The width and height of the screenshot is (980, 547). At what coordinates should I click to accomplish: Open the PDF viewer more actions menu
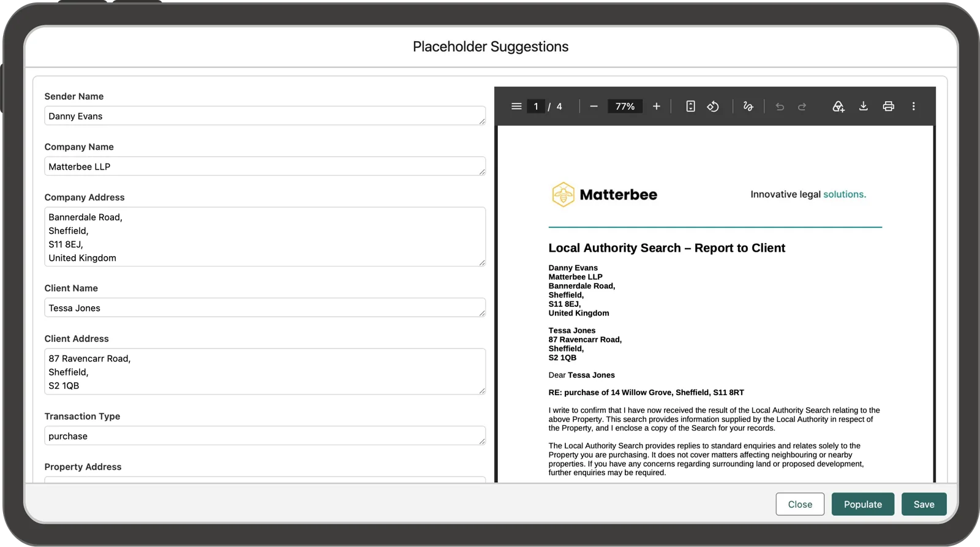click(913, 107)
